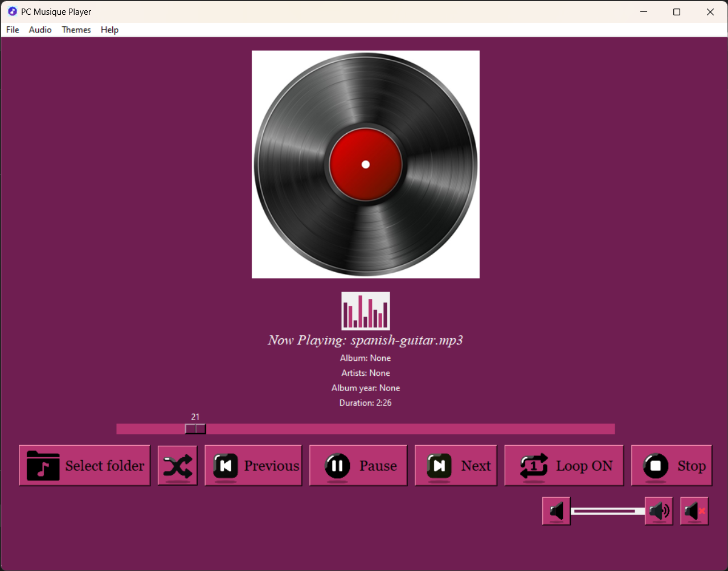Screen dimensions: 728x571
Task: Open the File menu
Action: 13,30
